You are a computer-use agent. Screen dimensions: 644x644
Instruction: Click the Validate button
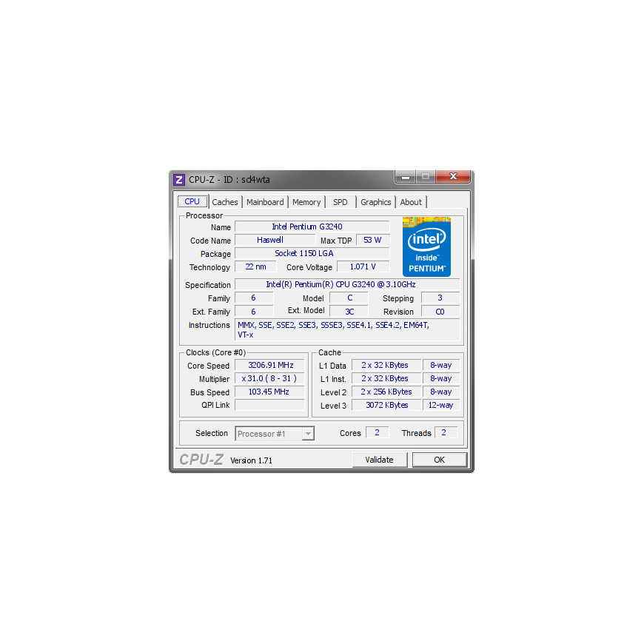tap(380, 460)
